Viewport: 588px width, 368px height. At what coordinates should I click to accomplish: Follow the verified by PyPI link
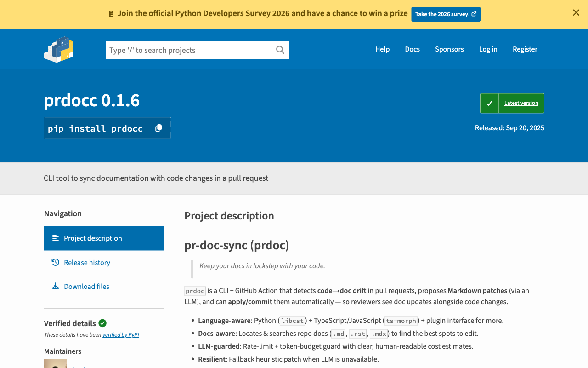[x=120, y=335]
